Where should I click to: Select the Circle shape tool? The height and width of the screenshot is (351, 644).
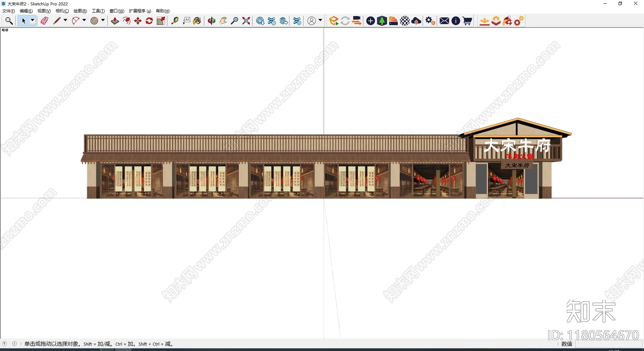pyautogui.click(x=95, y=21)
